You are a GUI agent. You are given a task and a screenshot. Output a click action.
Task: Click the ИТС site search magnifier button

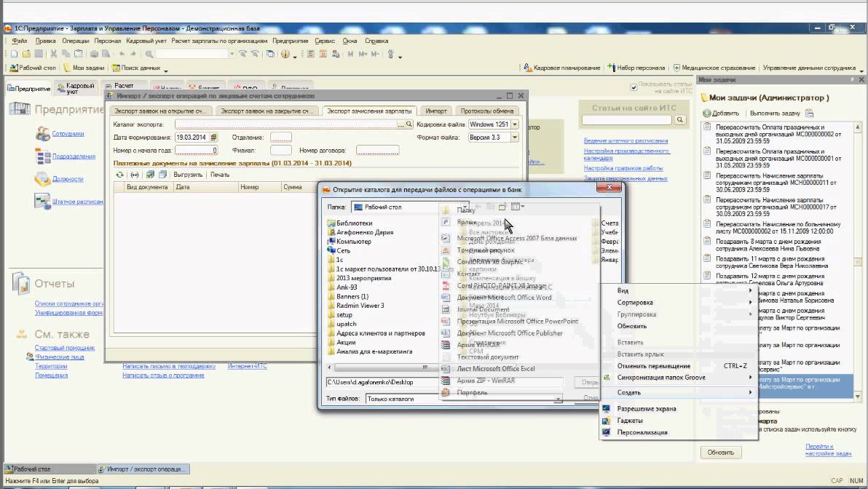[680, 119]
